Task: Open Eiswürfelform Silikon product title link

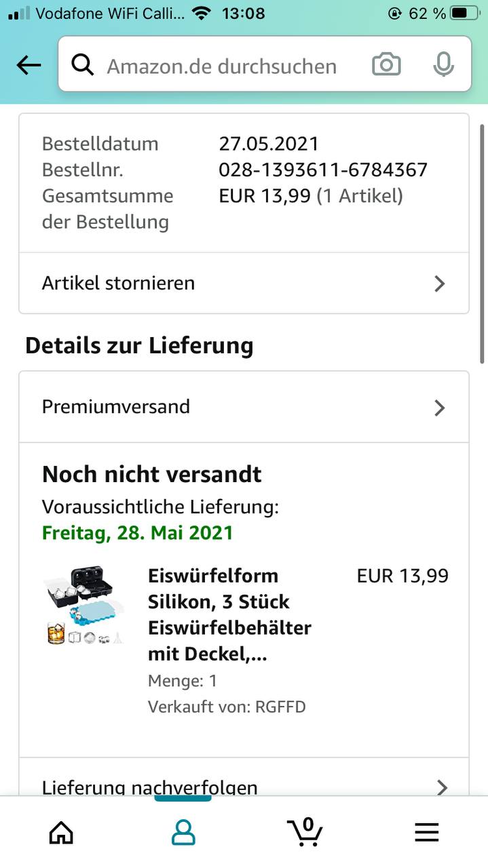Action: point(229,615)
